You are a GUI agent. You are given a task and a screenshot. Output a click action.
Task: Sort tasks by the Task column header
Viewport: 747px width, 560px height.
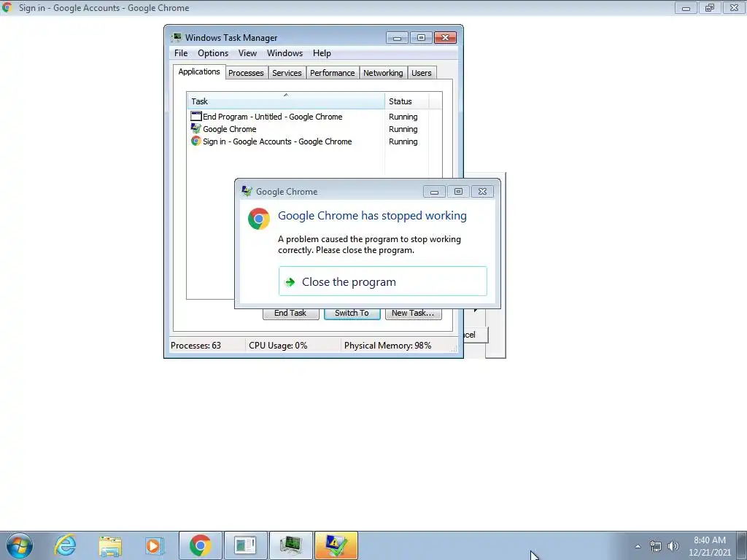click(x=285, y=101)
